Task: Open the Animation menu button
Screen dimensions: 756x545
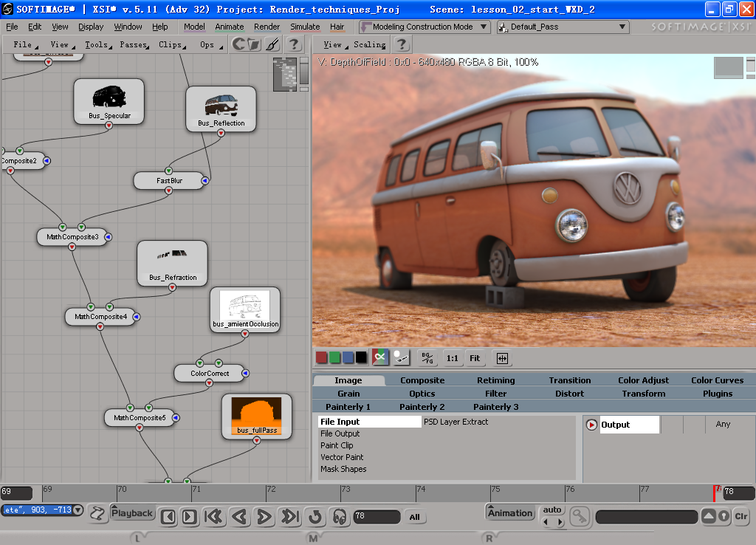Action: (x=510, y=513)
